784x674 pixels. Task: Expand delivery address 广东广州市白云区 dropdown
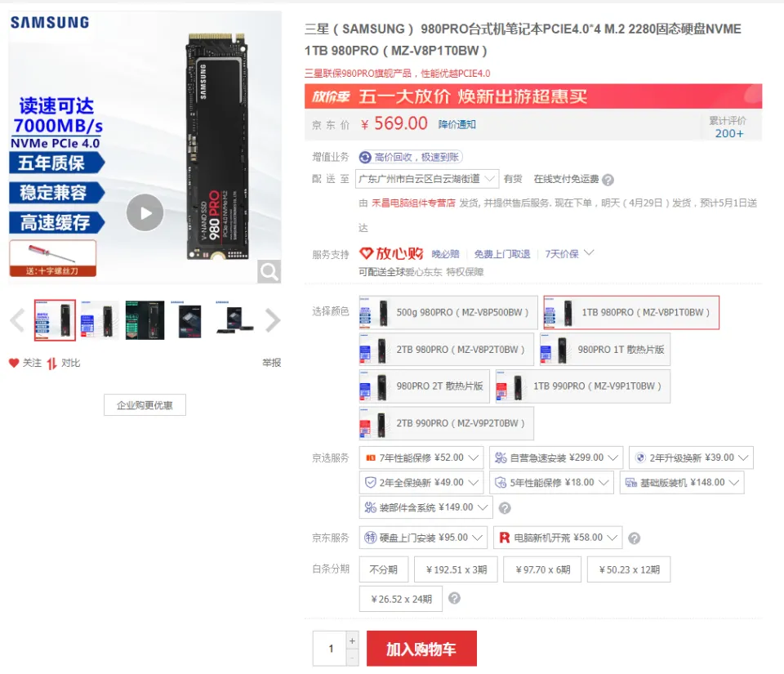(426, 179)
